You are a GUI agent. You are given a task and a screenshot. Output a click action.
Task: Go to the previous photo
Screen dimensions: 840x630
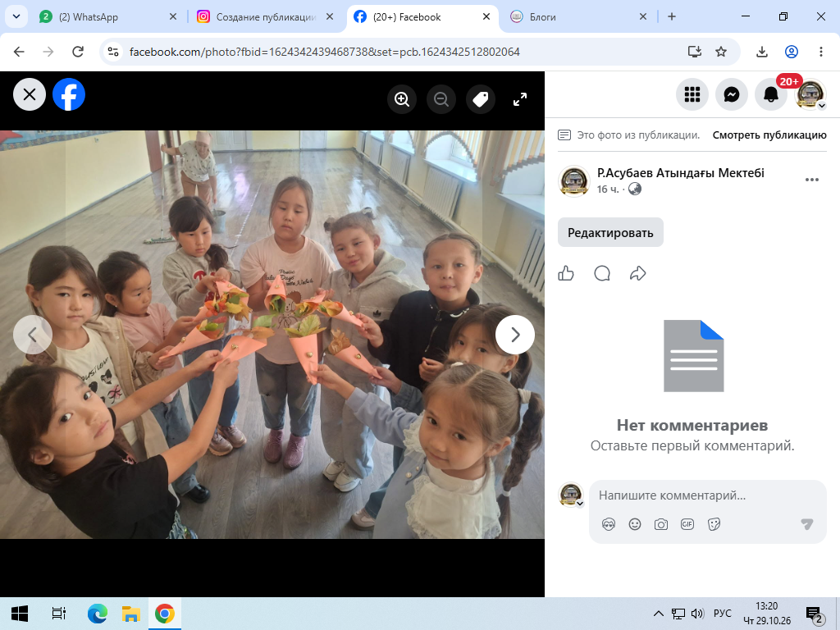click(33, 335)
